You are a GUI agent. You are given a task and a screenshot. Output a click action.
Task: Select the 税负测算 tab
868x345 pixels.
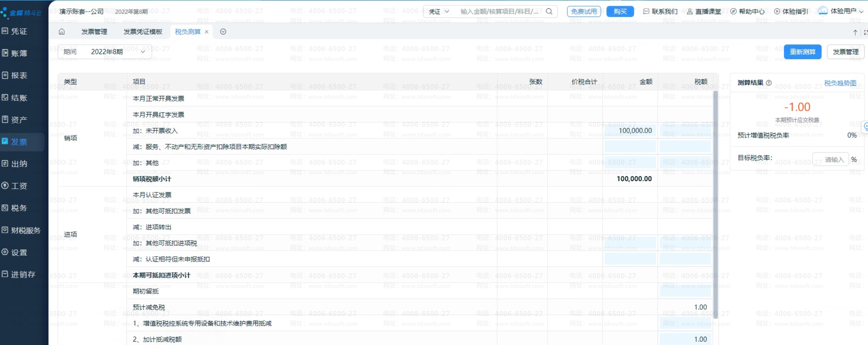[x=188, y=32]
